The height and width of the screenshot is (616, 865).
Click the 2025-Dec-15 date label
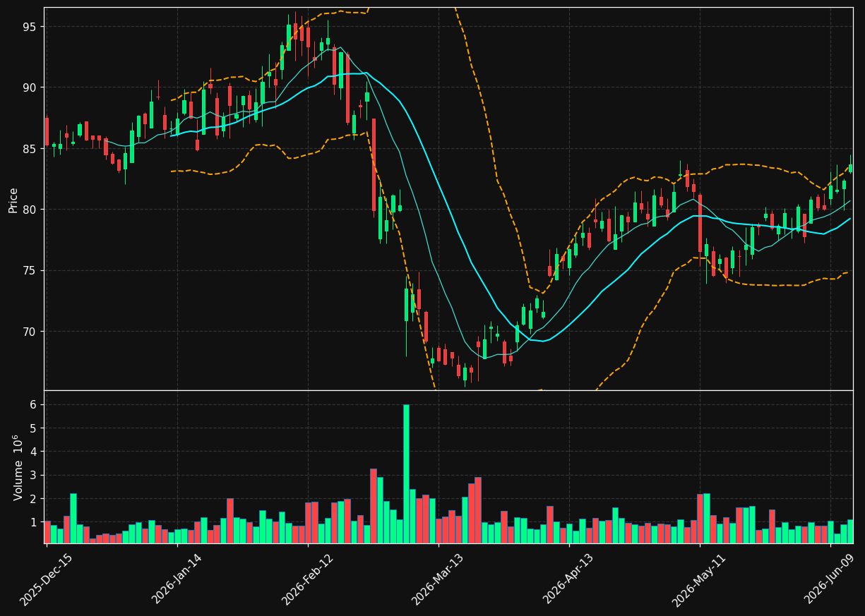coord(47,579)
